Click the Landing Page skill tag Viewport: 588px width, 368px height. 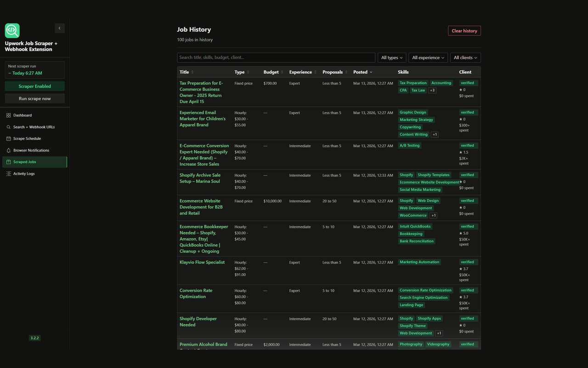[x=412, y=305]
